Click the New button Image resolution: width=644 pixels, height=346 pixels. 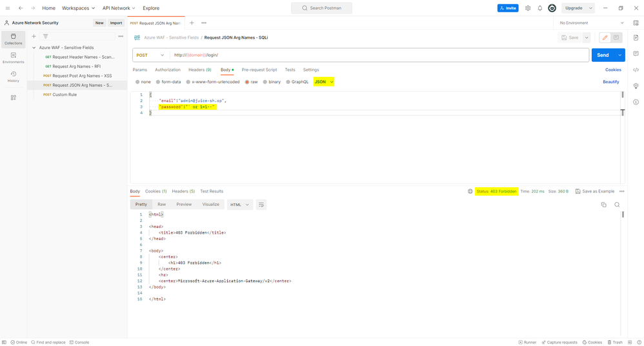[99, 23]
